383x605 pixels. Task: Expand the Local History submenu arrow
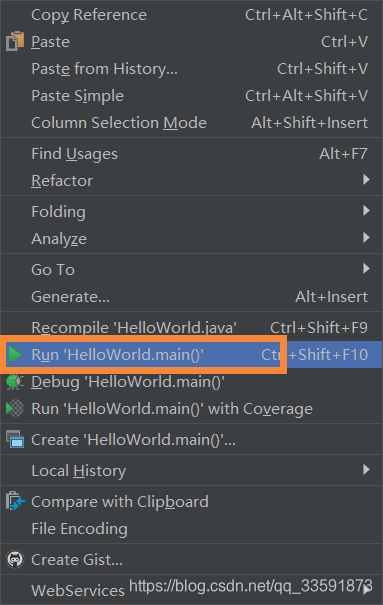pyautogui.click(x=366, y=470)
